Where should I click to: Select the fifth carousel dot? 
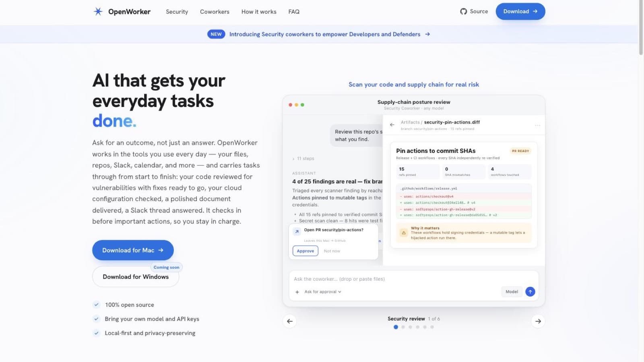coord(425,327)
